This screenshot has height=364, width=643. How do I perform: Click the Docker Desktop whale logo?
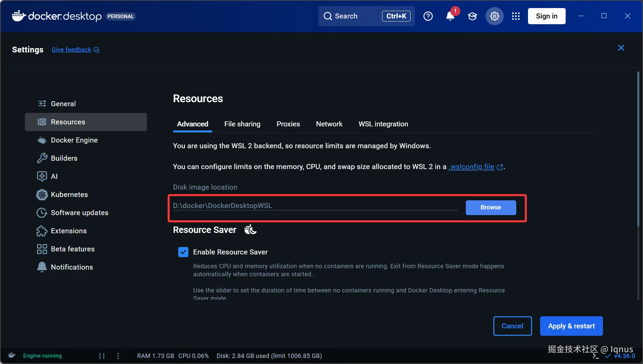click(x=19, y=16)
